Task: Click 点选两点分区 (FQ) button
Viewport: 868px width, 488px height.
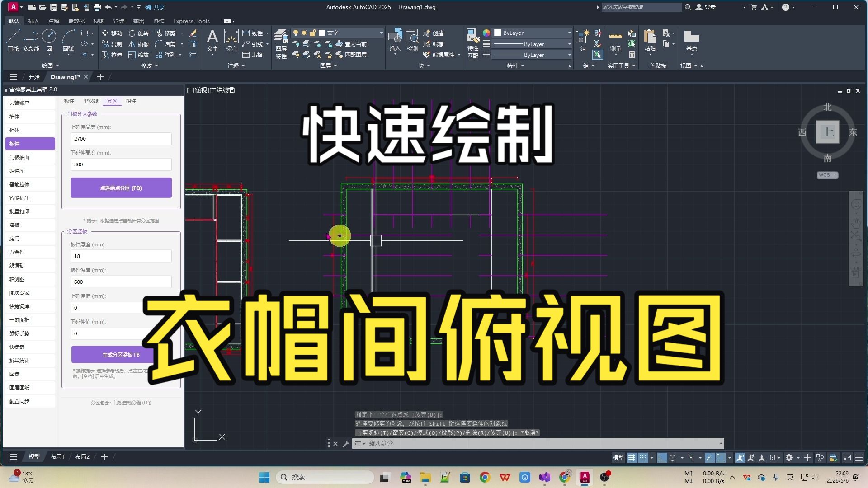Action: click(x=121, y=188)
